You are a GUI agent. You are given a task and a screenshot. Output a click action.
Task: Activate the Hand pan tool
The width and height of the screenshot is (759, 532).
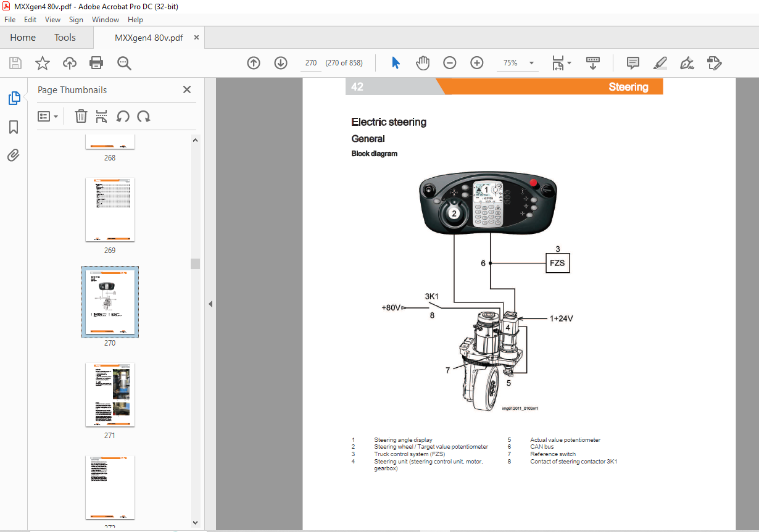click(x=423, y=63)
